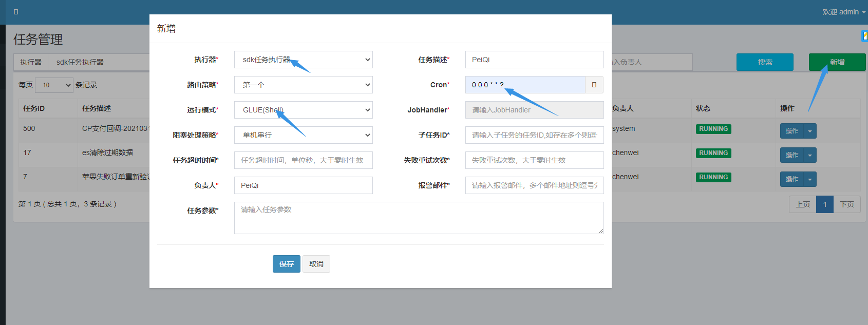The width and height of the screenshot is (868, 325).
Task: Click the green 新增 button
Action: point(837,62)
